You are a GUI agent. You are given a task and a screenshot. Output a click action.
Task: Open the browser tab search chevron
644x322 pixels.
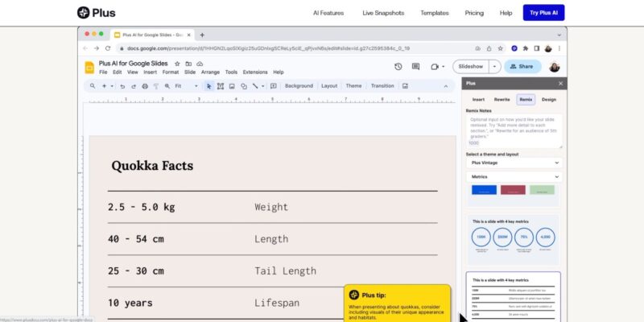click(x=559, y=35)
